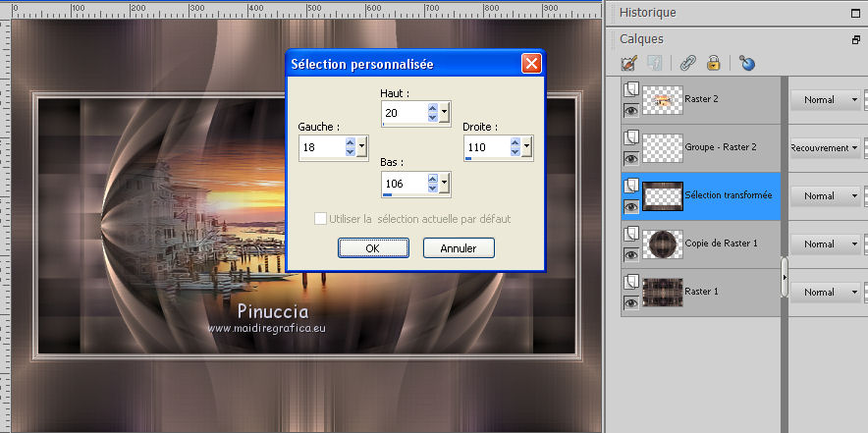Click the link layers chain icon
Viewport: 868px width, 433px height.
tap(687, 63)
